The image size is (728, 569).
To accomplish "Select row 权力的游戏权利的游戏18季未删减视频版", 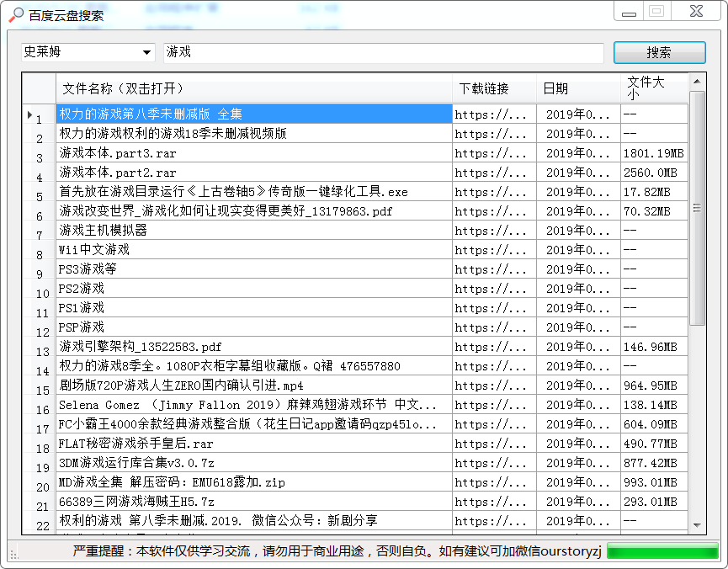I will tap(254, 133).
